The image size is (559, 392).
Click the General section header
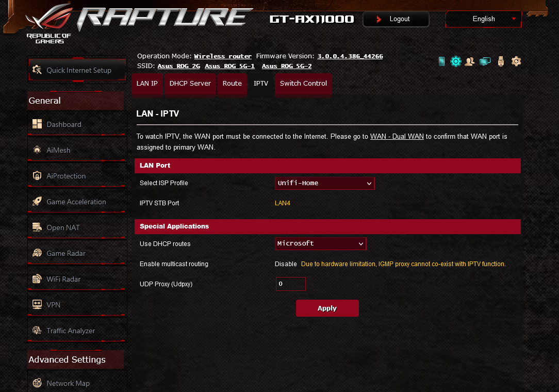tap(76, 101)
